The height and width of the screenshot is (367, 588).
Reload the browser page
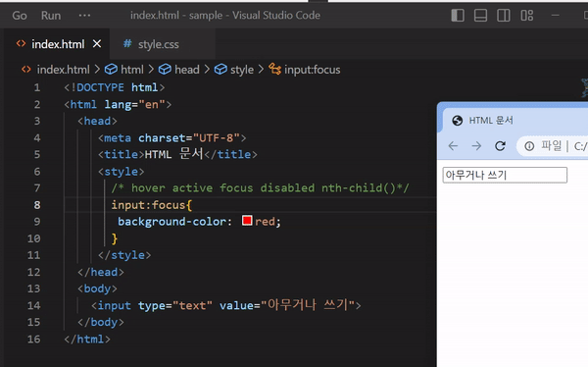(x=500, y=146)
